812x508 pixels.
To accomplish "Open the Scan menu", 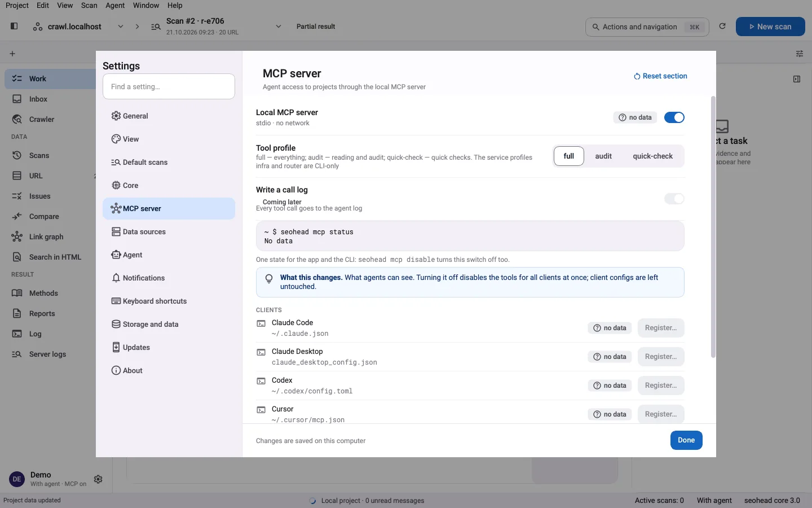I will click(x=89, y=5).
